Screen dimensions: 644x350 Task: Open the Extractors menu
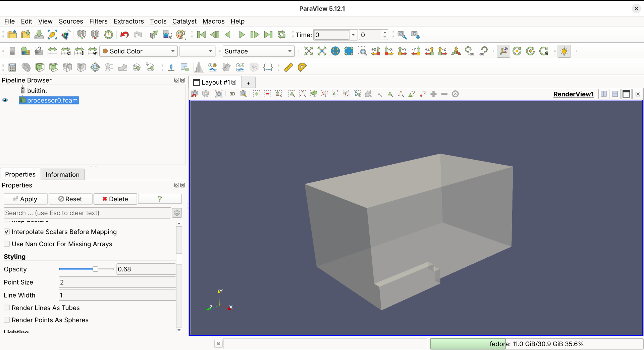pyautogui.click(x=129, y=21)
